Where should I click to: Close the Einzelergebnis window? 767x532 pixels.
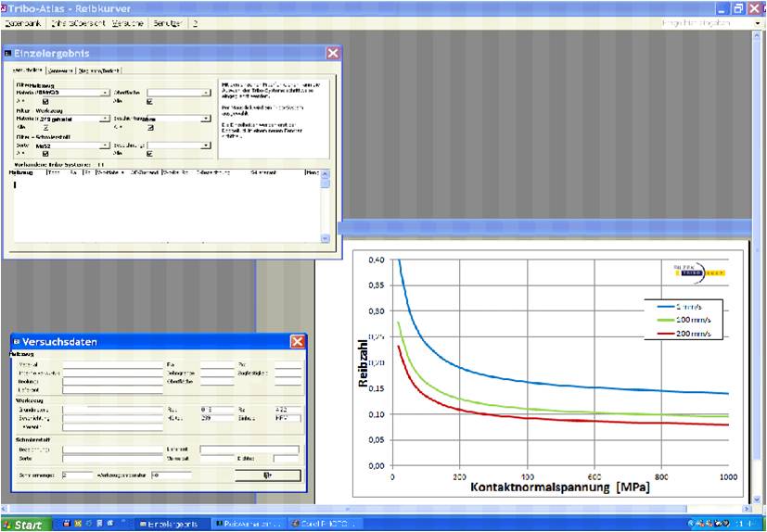[x=332, y=54]
